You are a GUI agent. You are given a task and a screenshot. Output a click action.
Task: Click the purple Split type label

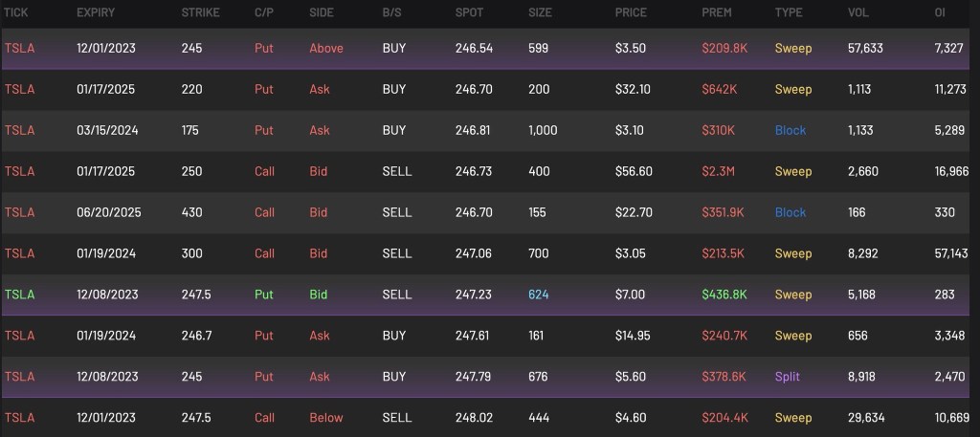coord(790,377)
